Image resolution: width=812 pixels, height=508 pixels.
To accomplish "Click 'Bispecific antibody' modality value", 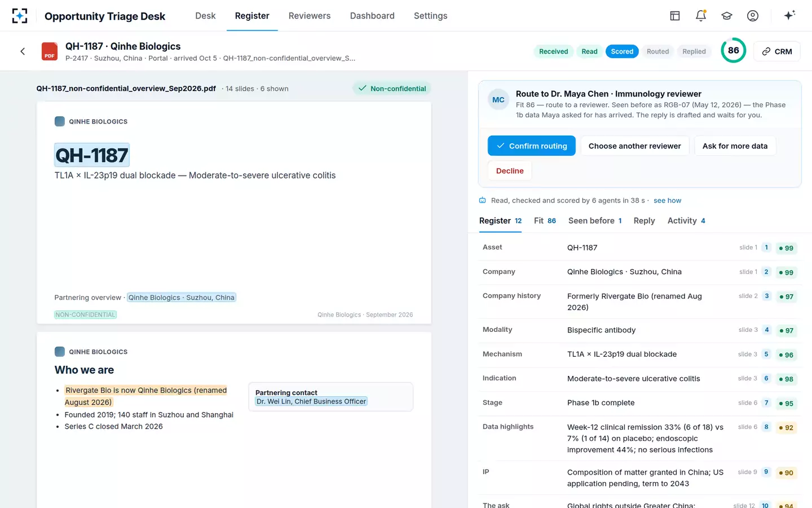I will click(x=601, y=330).
